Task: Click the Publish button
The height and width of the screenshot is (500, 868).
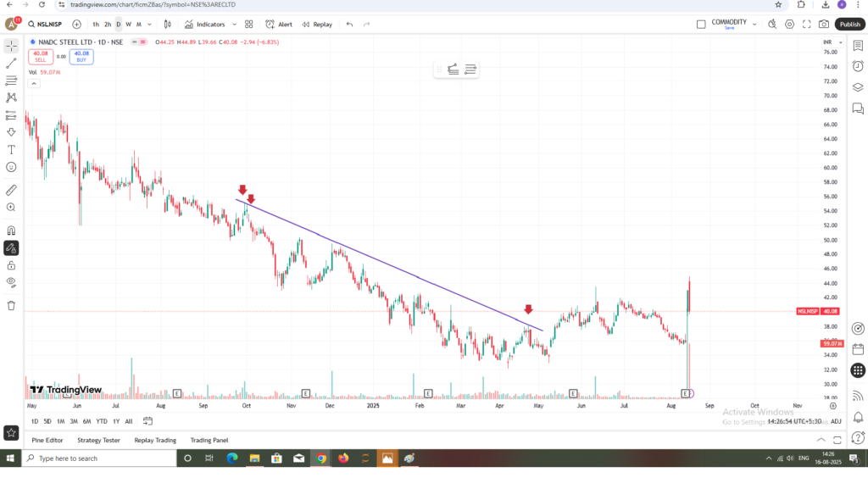Action: 849,25
